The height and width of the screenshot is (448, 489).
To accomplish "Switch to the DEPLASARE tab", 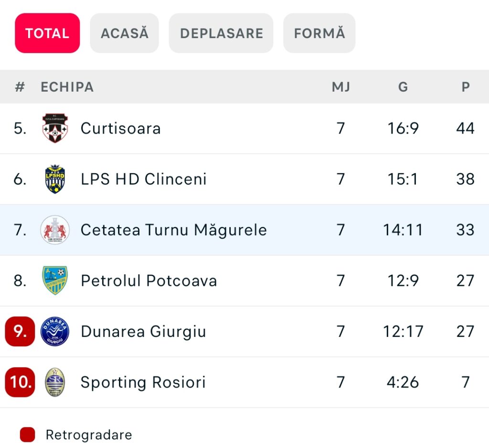I will click(221, 33).
